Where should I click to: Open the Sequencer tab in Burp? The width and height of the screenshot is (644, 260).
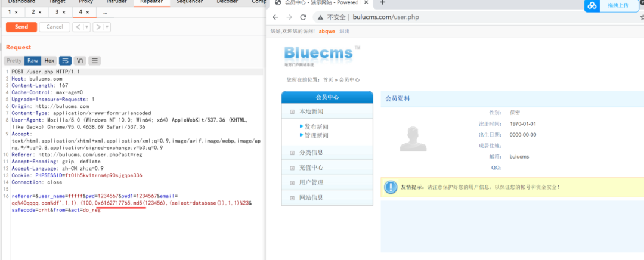190,2
